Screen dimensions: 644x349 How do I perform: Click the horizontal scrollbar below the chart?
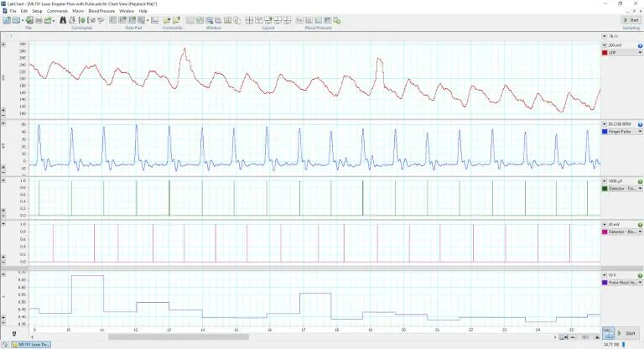252,337
